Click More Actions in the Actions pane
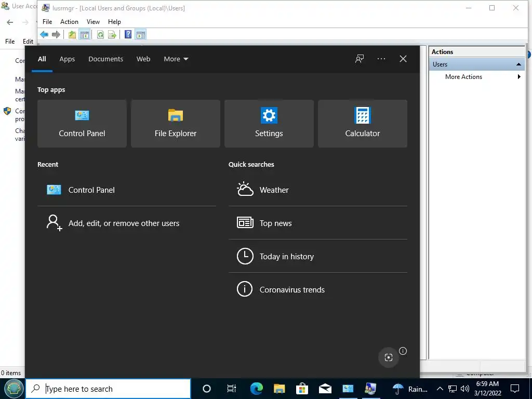 [x=463, y=77]
